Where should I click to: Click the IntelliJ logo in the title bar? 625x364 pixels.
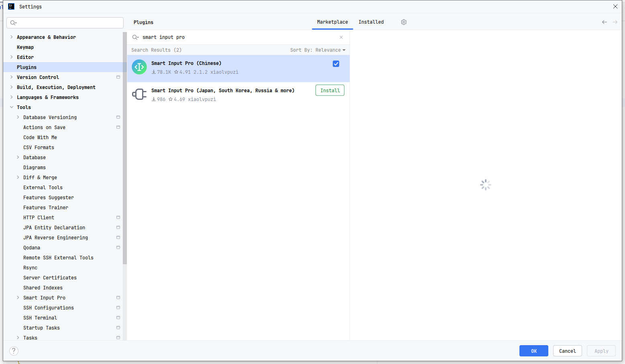coord(11,6)
